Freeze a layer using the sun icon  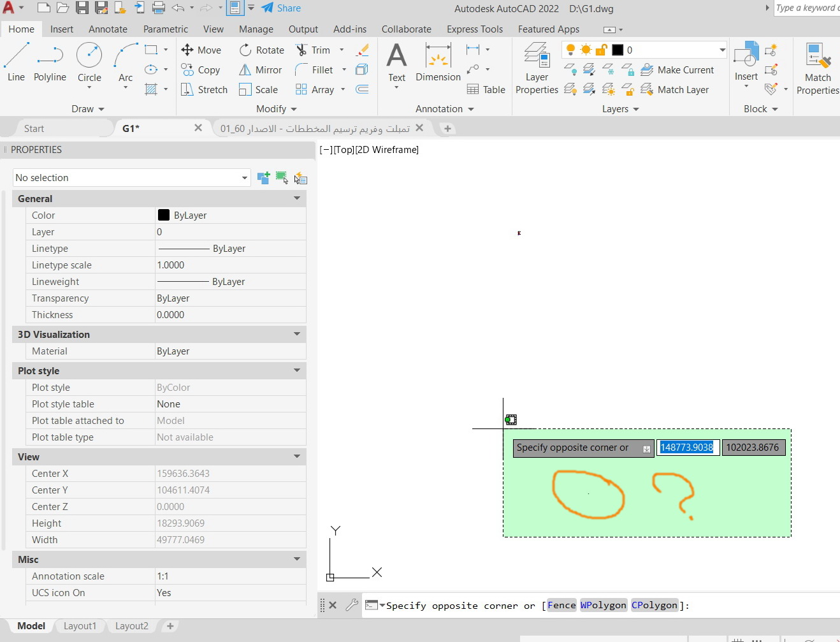[x=585, y=49]
